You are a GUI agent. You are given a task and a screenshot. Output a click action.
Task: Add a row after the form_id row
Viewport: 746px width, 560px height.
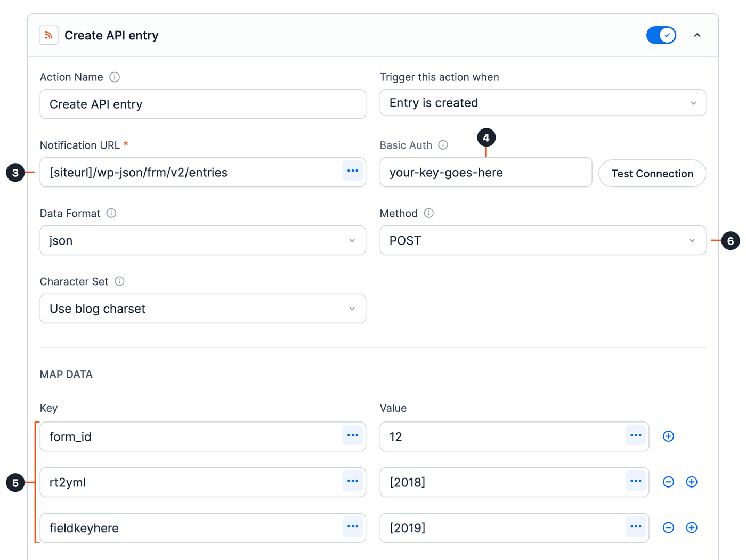point(668,436)
